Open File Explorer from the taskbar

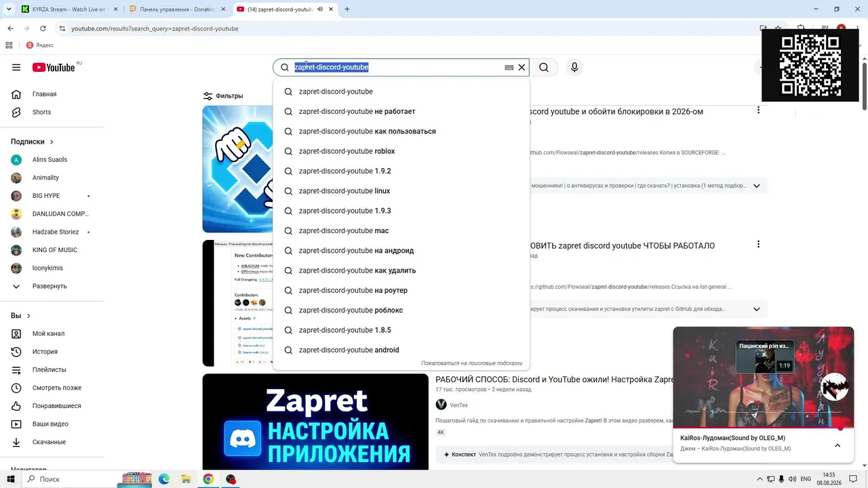pos(186,479)
